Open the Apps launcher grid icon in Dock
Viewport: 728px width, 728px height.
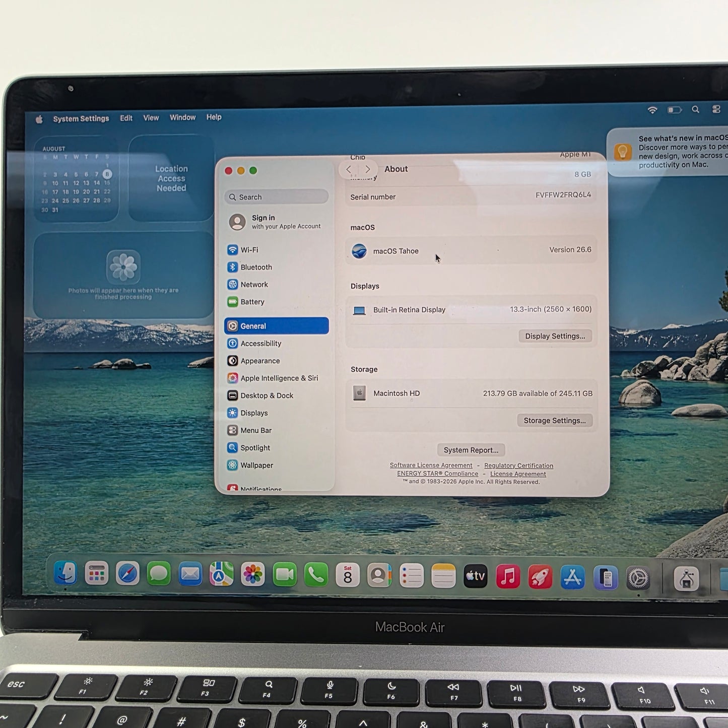pyautogui.click(x=96, y=573)
